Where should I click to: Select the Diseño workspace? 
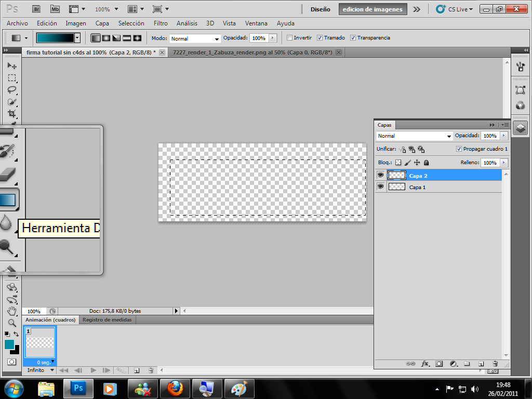point(320,9)
